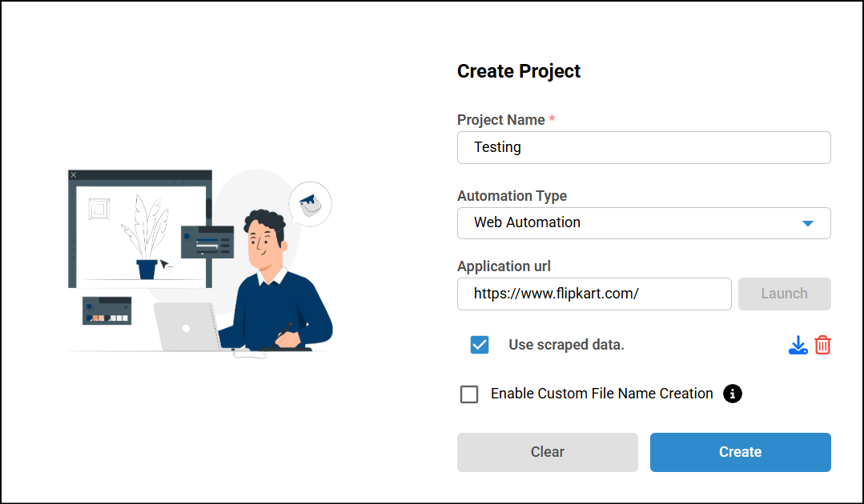
Task: Enable Custom File Name Creation checkbox
Action: click(469, 394)
